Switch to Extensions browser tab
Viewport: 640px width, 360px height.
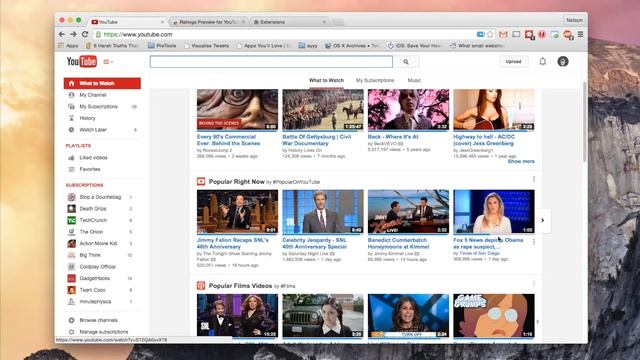(290, 22)
